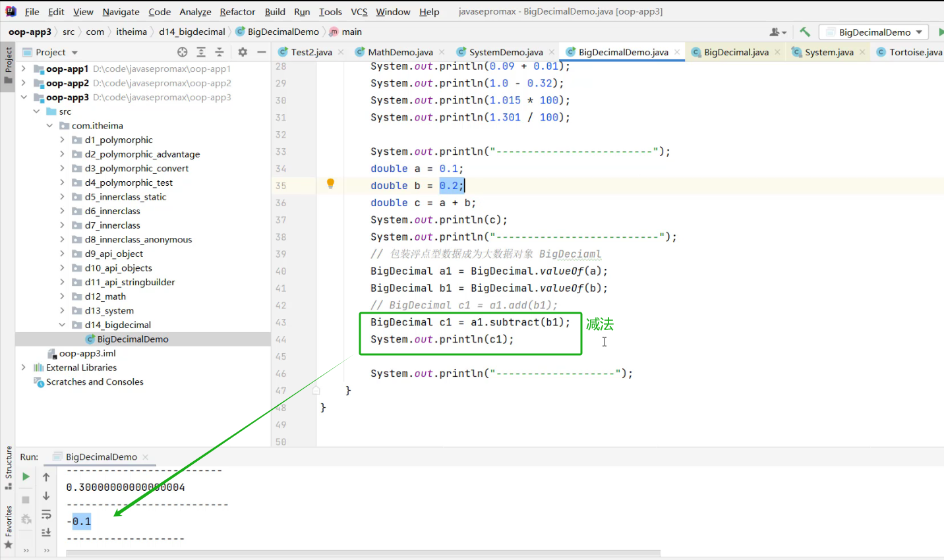The height and width of the screenshot is (560, 944).
Task: Select Scratches and Consoles in the project tree
Action: tap(94, 382)
